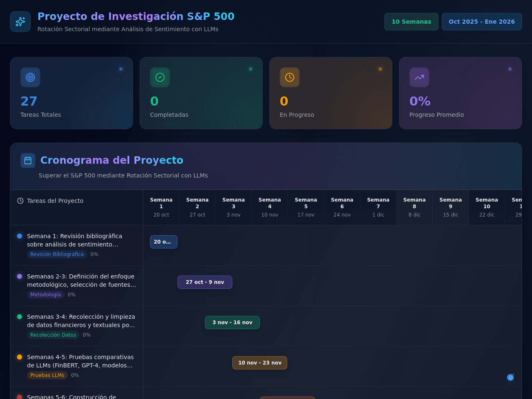Screen dimensions: 532x399
Task: Click the 0% next to Revisión Bibliográfica tag
Action: pos(94,254)
